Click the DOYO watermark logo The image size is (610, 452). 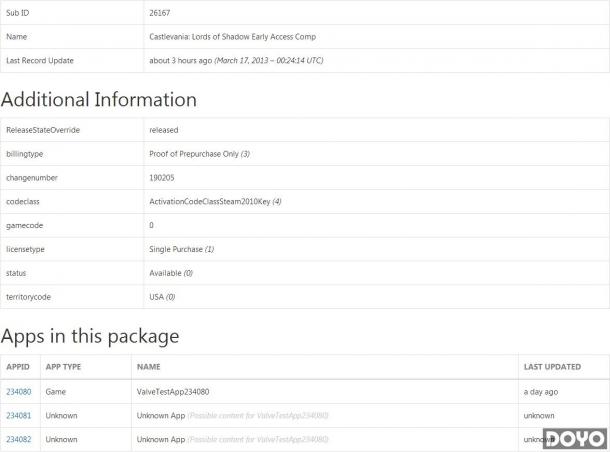[575, 439]
